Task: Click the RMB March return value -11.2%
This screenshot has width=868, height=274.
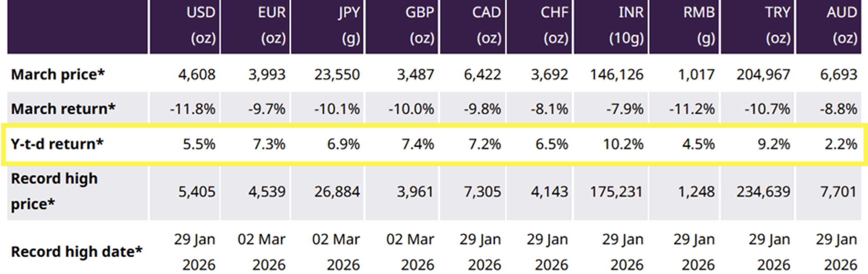Action: 691,109
